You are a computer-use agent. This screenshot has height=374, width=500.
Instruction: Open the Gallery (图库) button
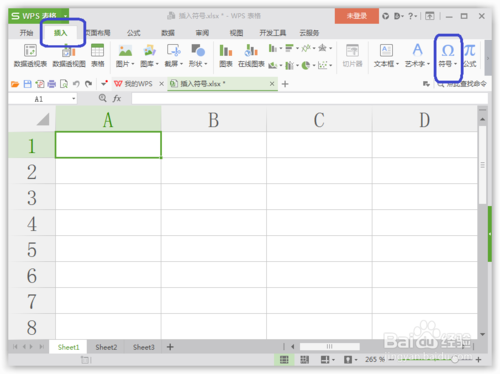[x=149, y=55]
